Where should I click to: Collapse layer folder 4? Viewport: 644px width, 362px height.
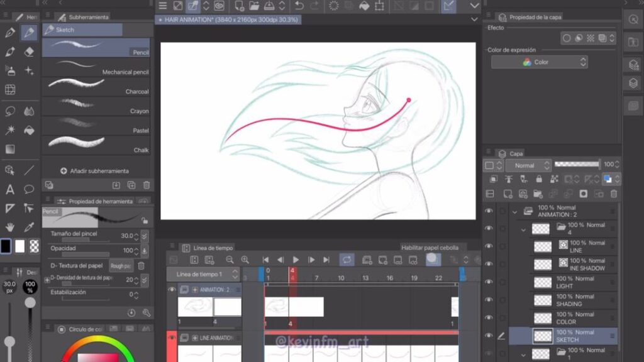(523, 230)
